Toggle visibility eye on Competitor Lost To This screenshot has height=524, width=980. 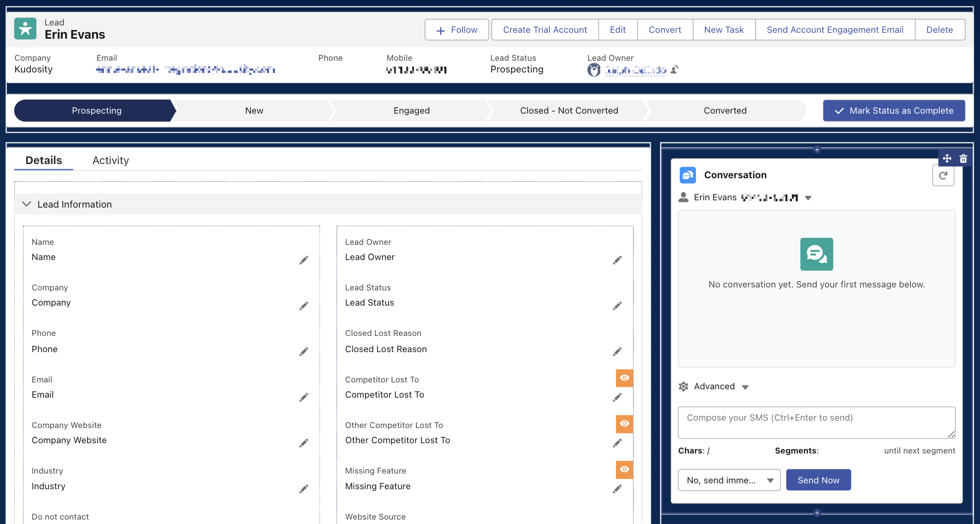(x=624, y=378)
